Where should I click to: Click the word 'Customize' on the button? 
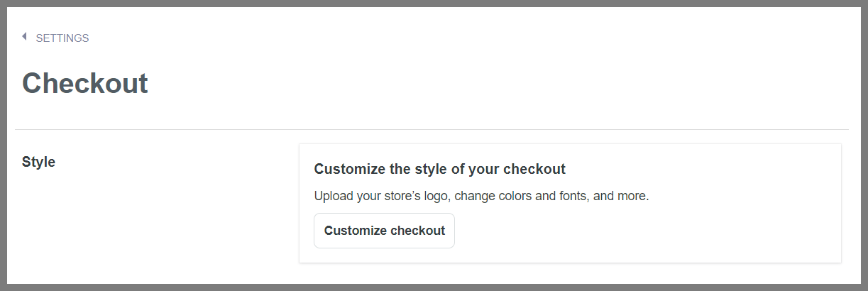pyautogui.click(x=353, y=231)
